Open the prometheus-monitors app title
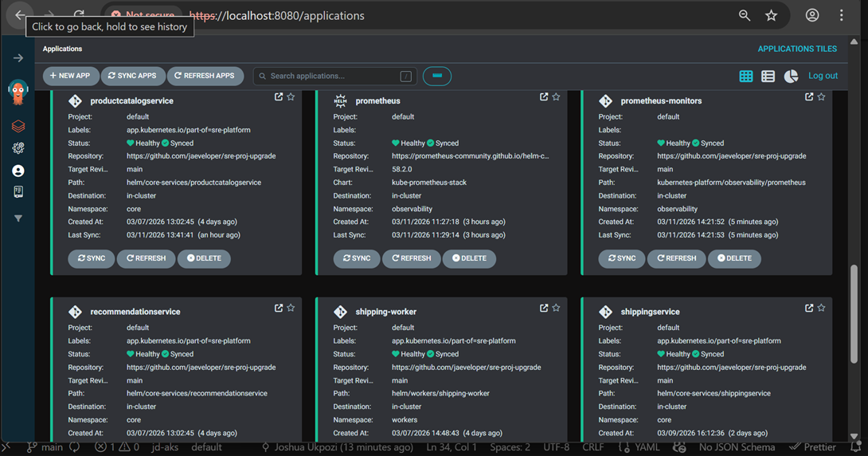868x456 pixels. 661,100
